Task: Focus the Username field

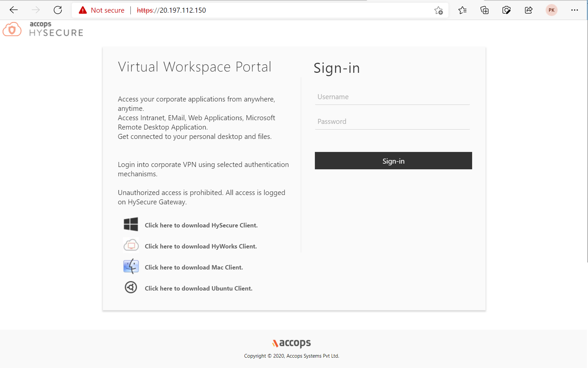Action: tap(392, 97)
